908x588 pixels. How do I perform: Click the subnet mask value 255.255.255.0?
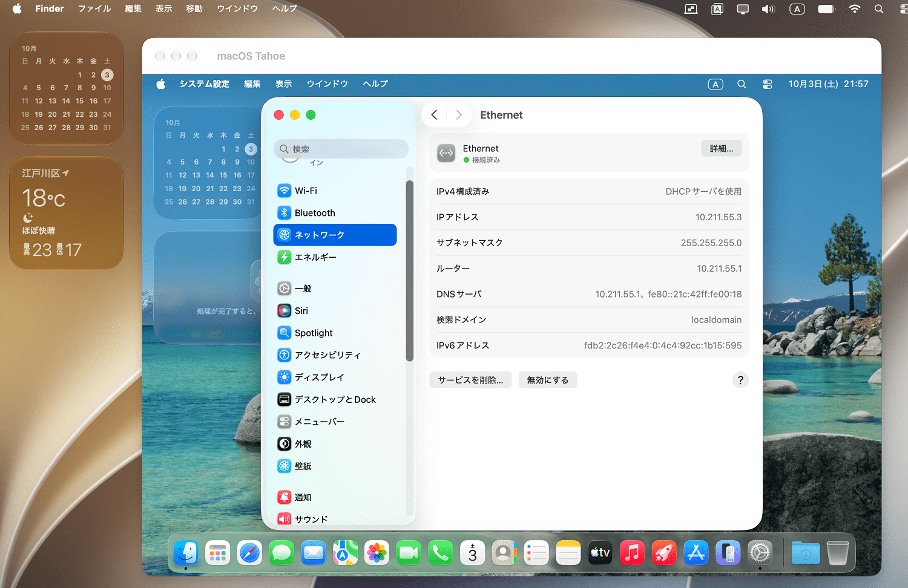click(711, 243)
